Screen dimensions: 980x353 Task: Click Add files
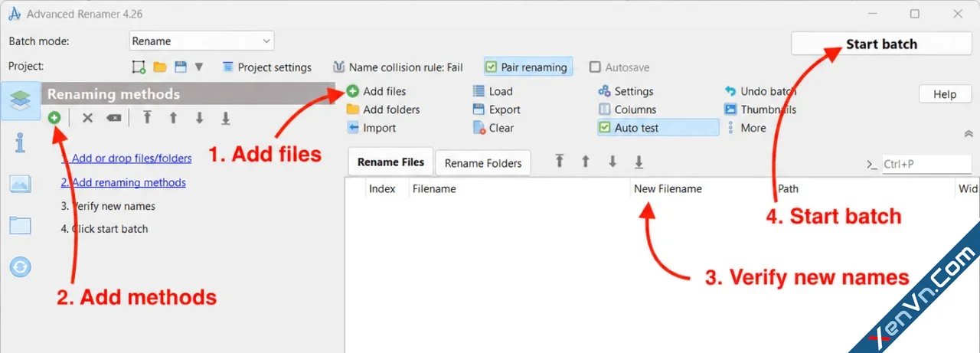[376, 91]
